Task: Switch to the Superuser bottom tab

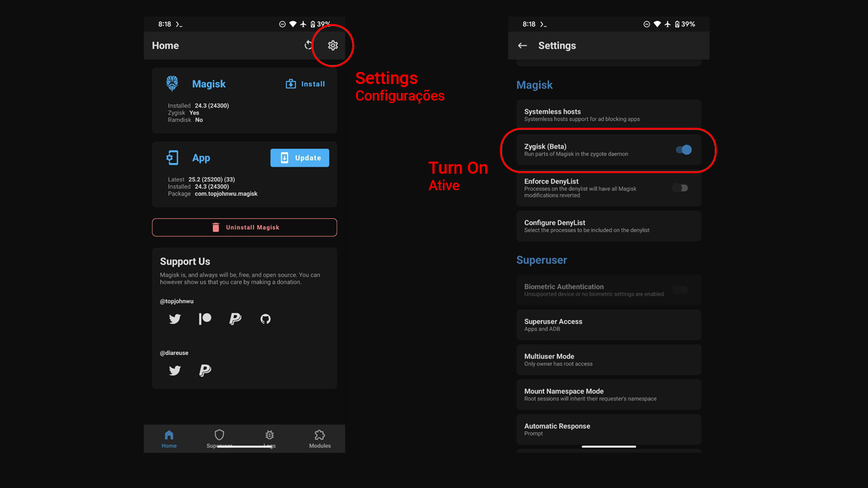Action: point(219,439)
